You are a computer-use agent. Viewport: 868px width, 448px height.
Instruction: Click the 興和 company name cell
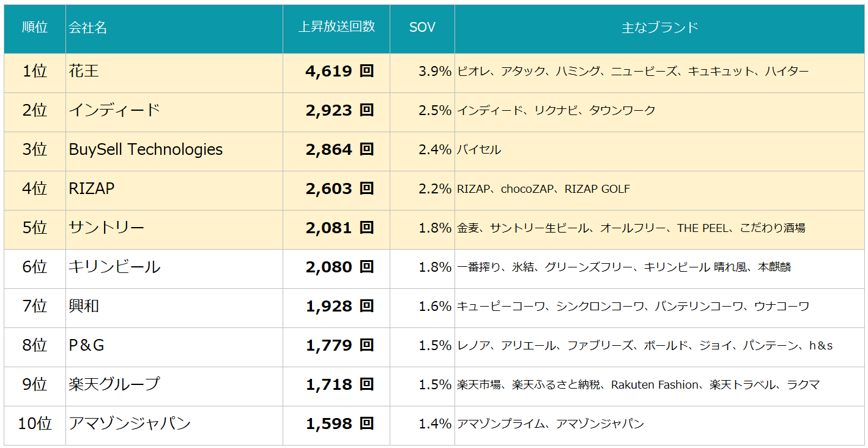(x=174, y=306)
